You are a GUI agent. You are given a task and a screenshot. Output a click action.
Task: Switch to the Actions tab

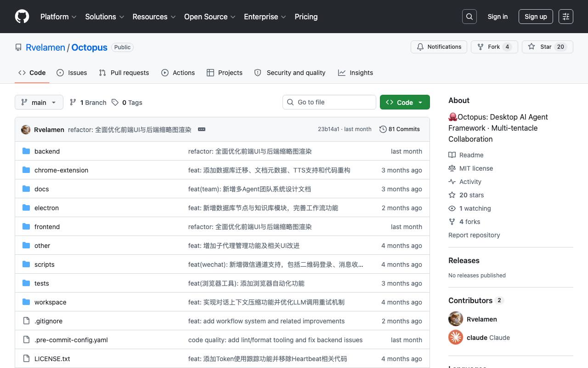point(178,73)
